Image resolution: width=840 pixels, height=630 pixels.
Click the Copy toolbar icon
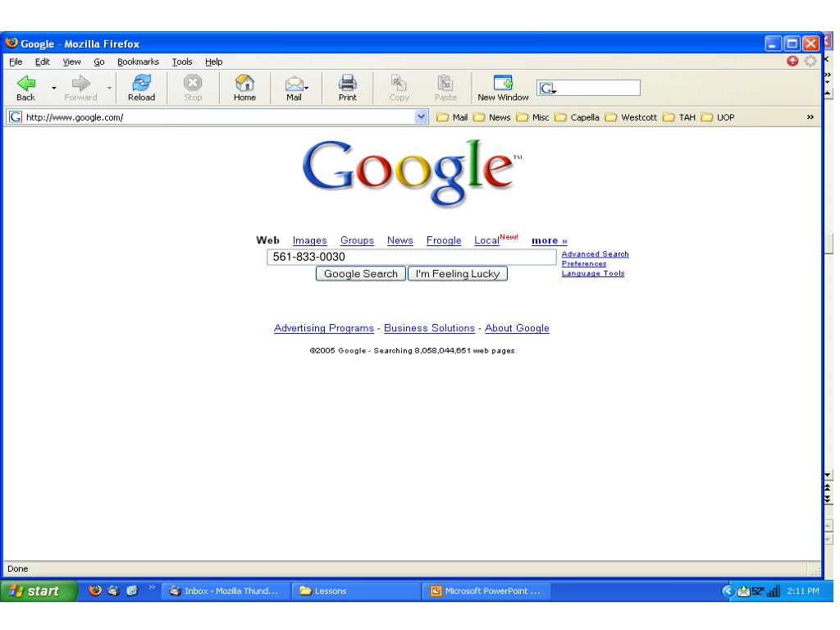click(399, 83)
